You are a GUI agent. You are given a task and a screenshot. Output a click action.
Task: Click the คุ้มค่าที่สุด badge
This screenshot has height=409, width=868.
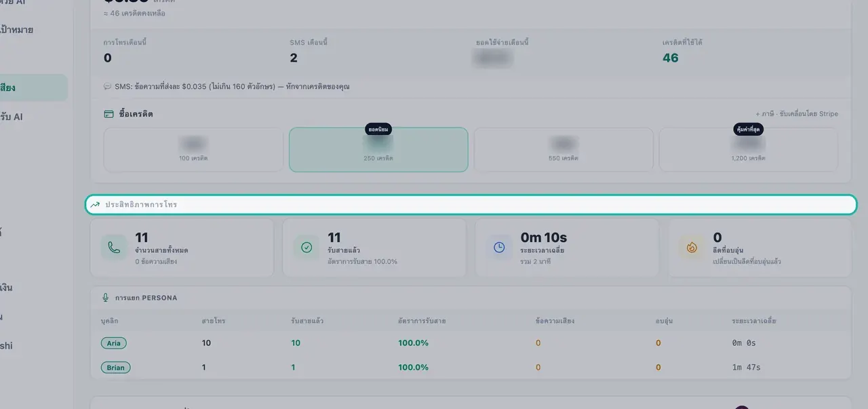749,129
